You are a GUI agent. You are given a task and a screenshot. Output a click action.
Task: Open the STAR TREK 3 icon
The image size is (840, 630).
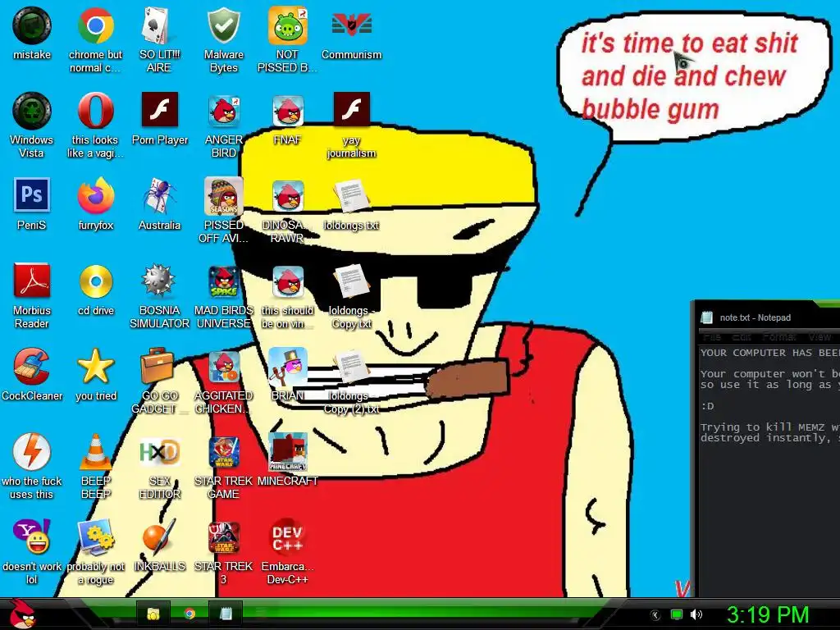[223, 538]
